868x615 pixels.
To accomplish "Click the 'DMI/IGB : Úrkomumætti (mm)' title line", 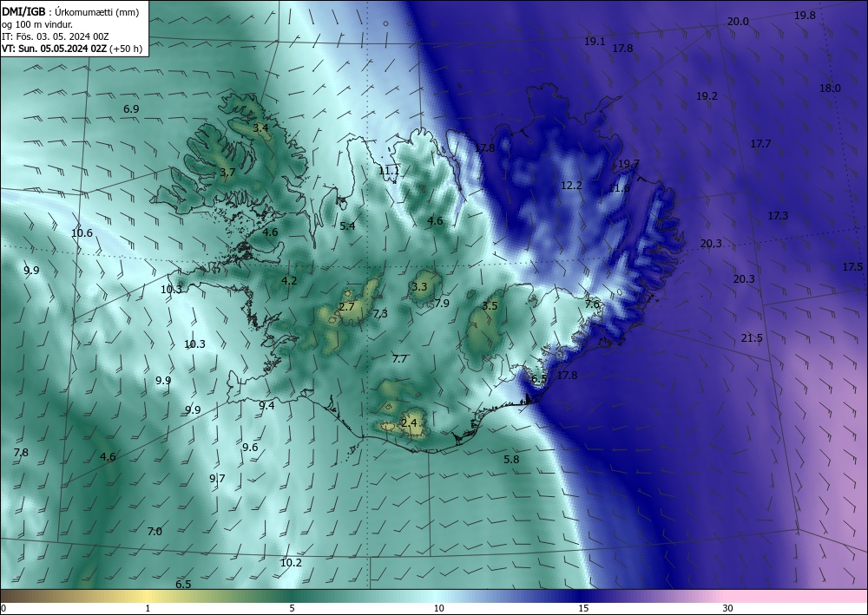I will 71,12.
